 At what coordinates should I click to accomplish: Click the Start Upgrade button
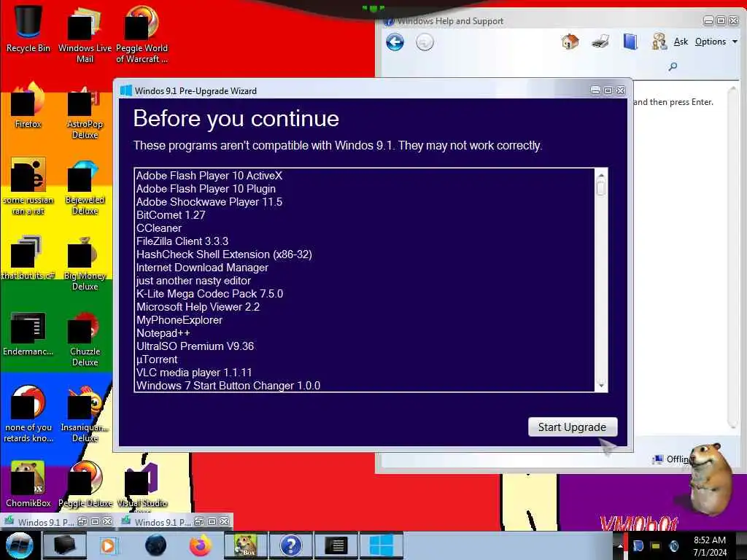point(572,427)
